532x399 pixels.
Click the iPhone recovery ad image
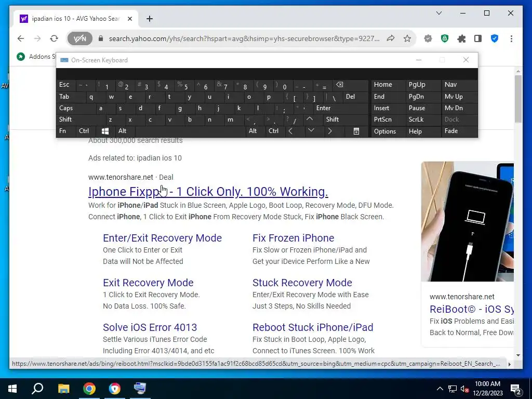pos(467,221)
